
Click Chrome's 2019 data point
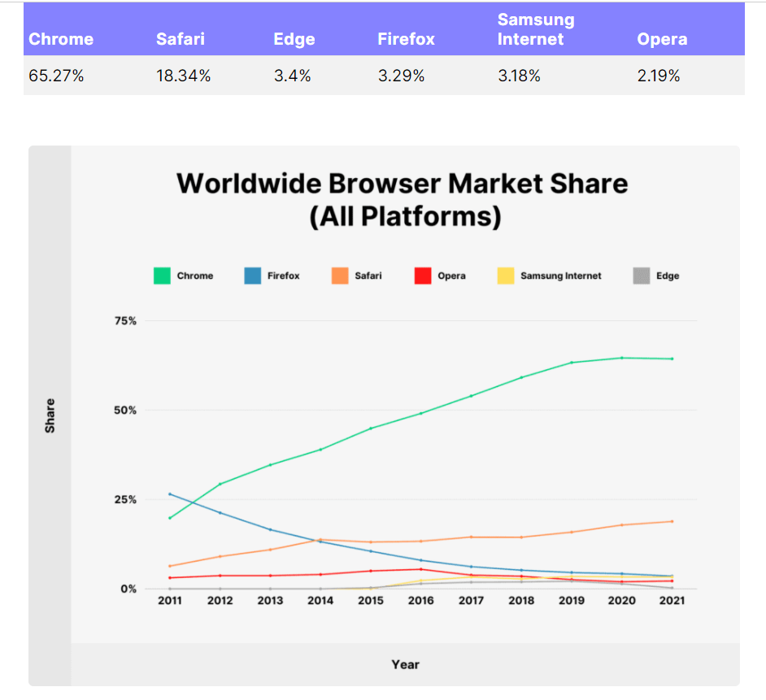click(x=572, y=363)
